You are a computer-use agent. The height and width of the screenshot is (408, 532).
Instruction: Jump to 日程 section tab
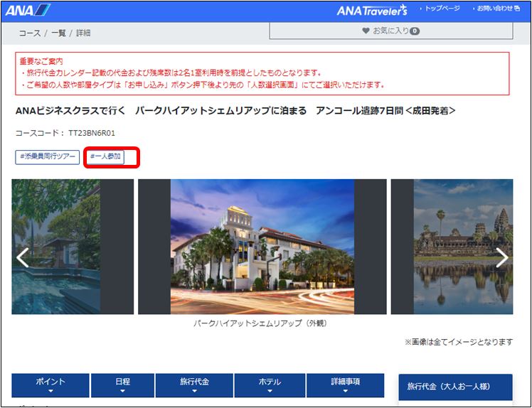(122, 385)
